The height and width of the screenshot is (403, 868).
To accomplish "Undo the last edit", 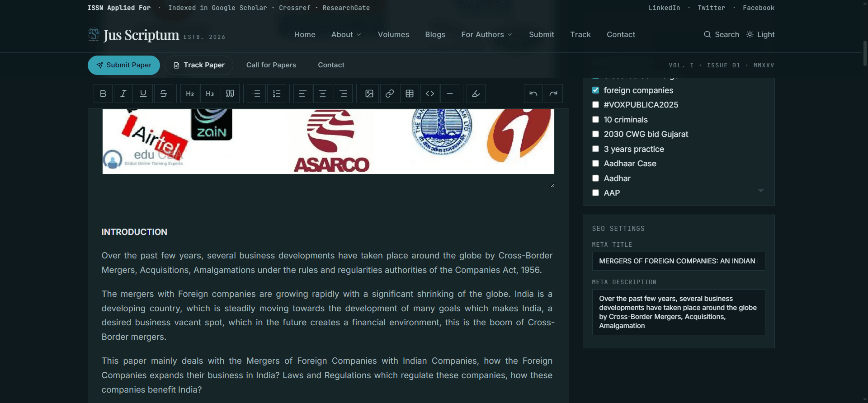I will click(533, 94).
